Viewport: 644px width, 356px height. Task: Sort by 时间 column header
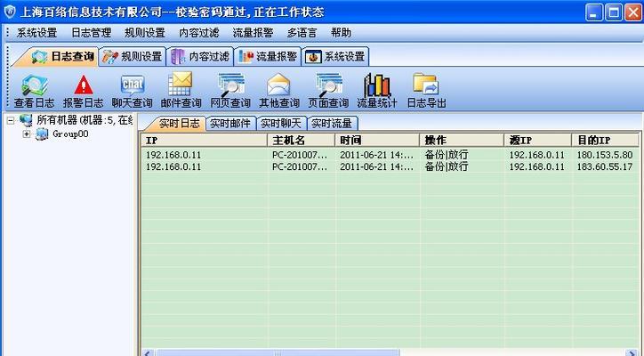[x=377, y=141]
